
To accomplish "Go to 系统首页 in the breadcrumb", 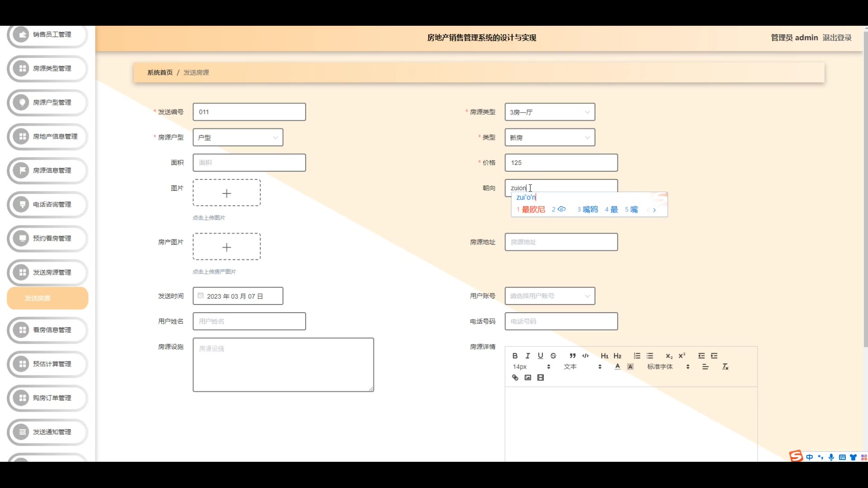I will click(160, 72).
